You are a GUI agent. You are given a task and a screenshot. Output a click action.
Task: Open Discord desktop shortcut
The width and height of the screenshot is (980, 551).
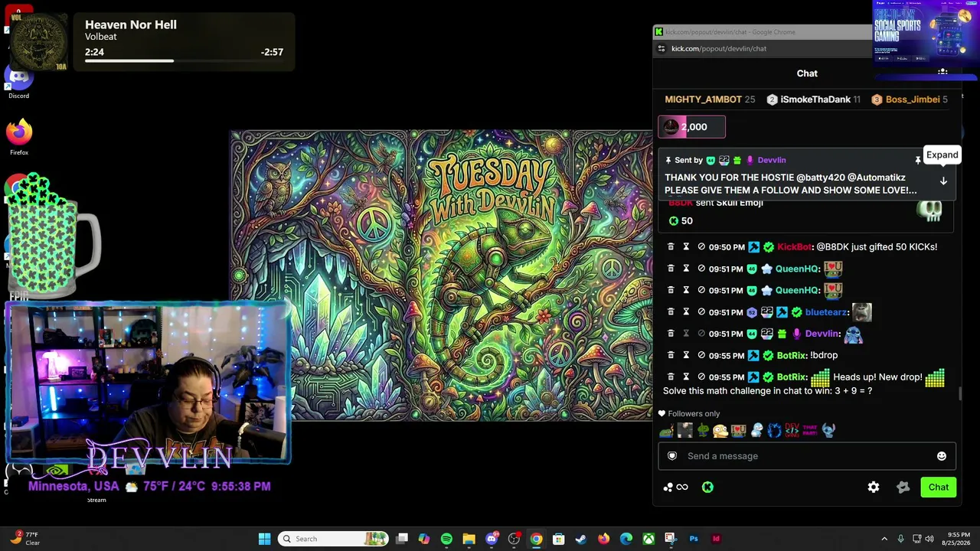(18, 81)
